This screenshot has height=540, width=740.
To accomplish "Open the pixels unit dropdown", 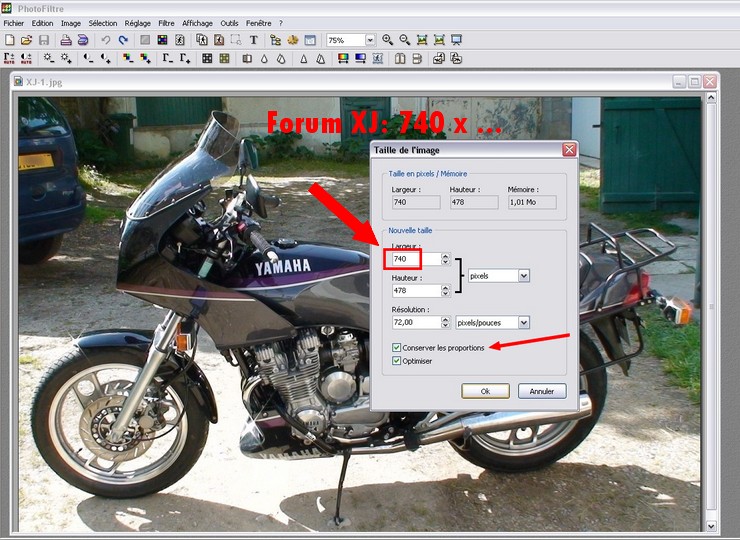I will click(x=523, y=276).
